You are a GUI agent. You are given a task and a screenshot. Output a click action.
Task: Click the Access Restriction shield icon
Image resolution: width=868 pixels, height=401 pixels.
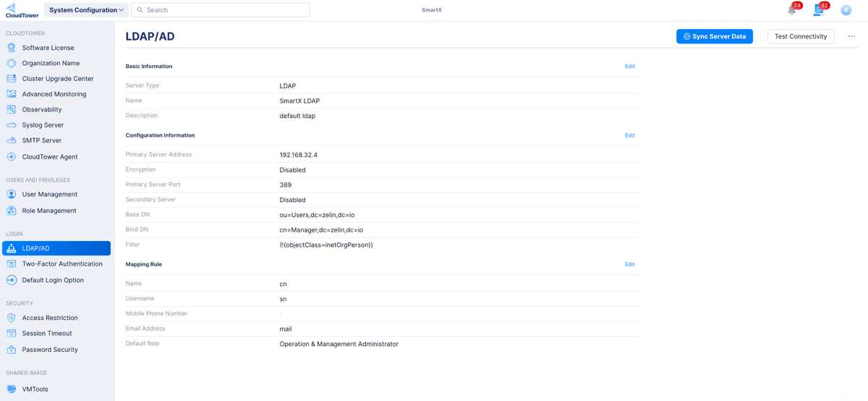click(12, 318)
